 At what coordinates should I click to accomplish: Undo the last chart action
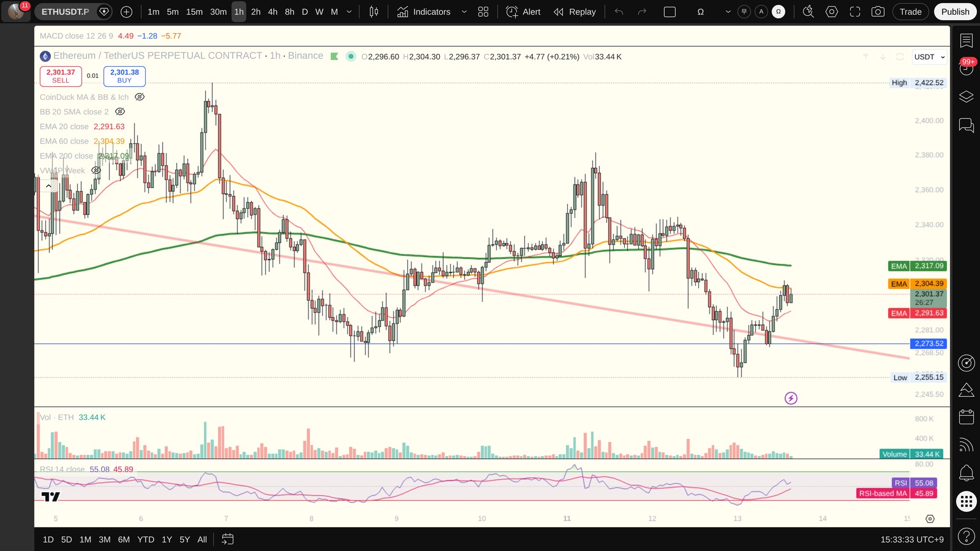pyautogui.click(x=619, y=12)
